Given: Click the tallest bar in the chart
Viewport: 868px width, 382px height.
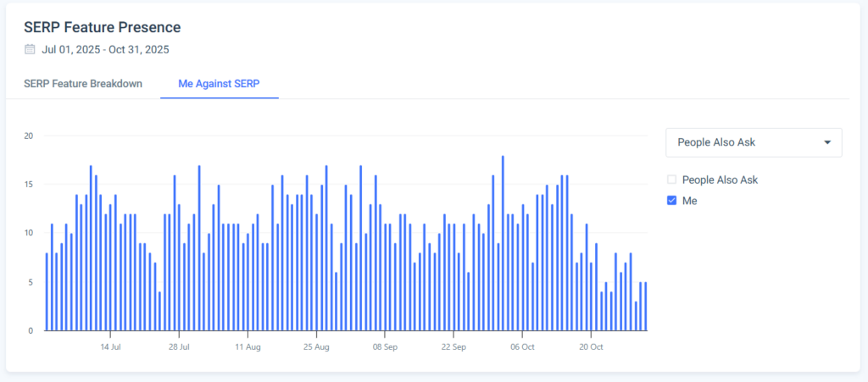Looking at the screenshot, I should [x=503, y=243].
